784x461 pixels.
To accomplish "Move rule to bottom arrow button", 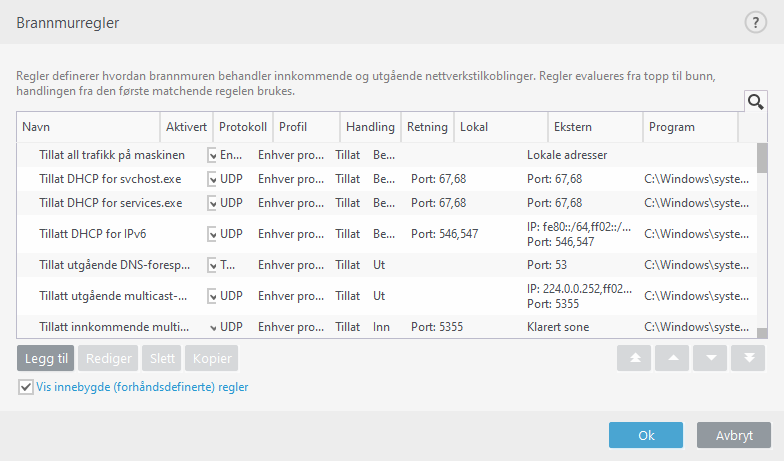I will (748, 358).
